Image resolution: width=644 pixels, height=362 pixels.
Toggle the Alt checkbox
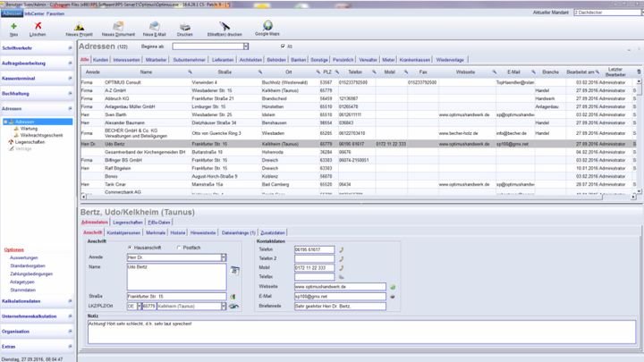282,46
